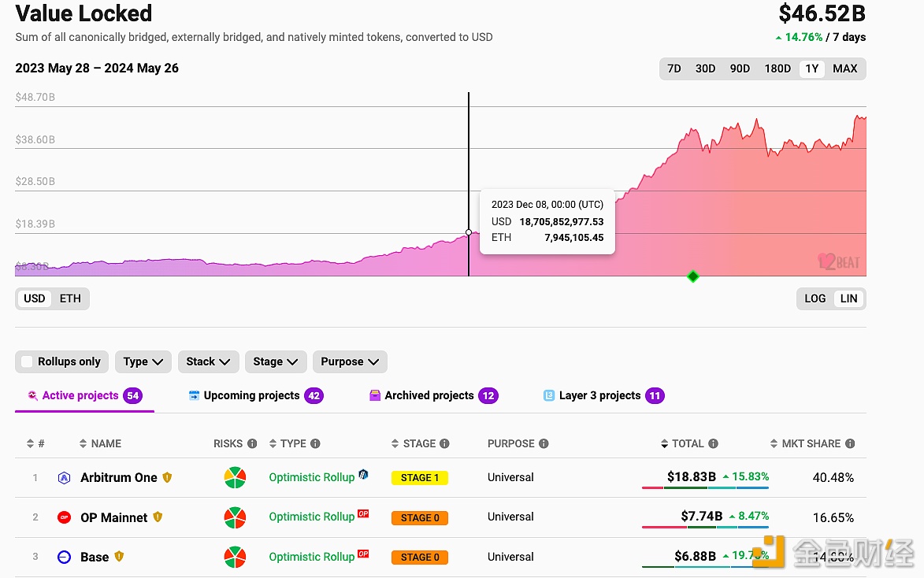Sort the table by TYPE header

tap(288, 443)
